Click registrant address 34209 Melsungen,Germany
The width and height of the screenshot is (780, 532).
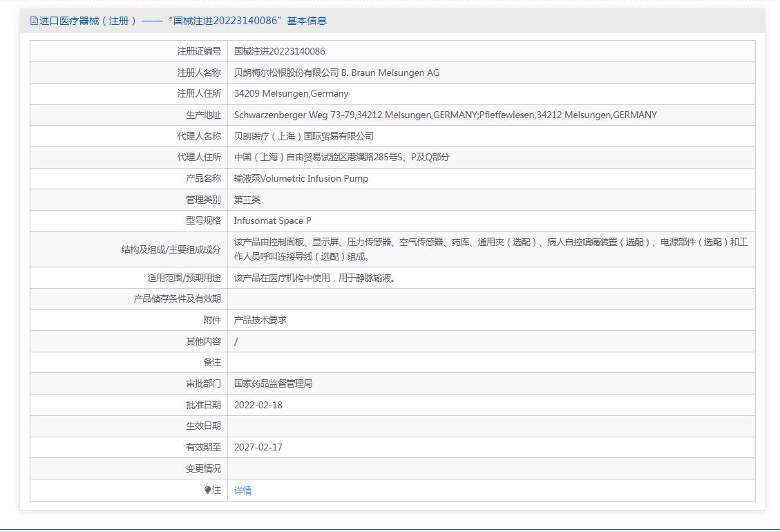pyautogui.click(x=291, y=93)
